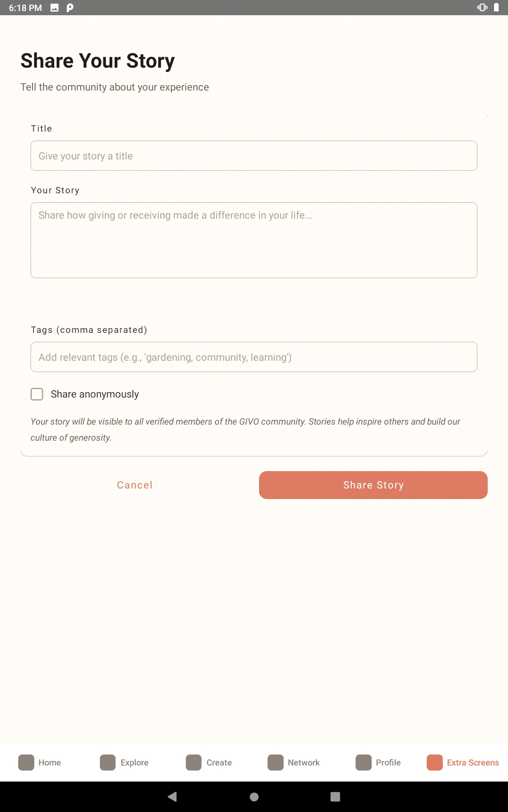This screenshot has height=812, width=508.
Task: Tap the Profile tab icon
Action: point(363,763)
